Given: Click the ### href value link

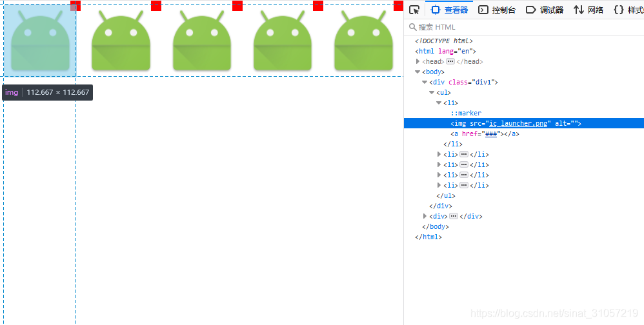Looking at the screenshot, I should (491, 133).
